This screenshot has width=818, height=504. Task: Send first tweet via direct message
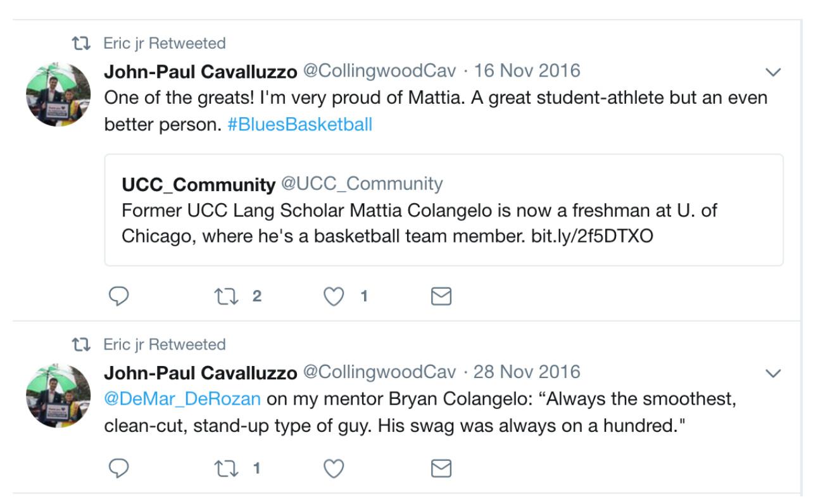(x=441, y=296)
